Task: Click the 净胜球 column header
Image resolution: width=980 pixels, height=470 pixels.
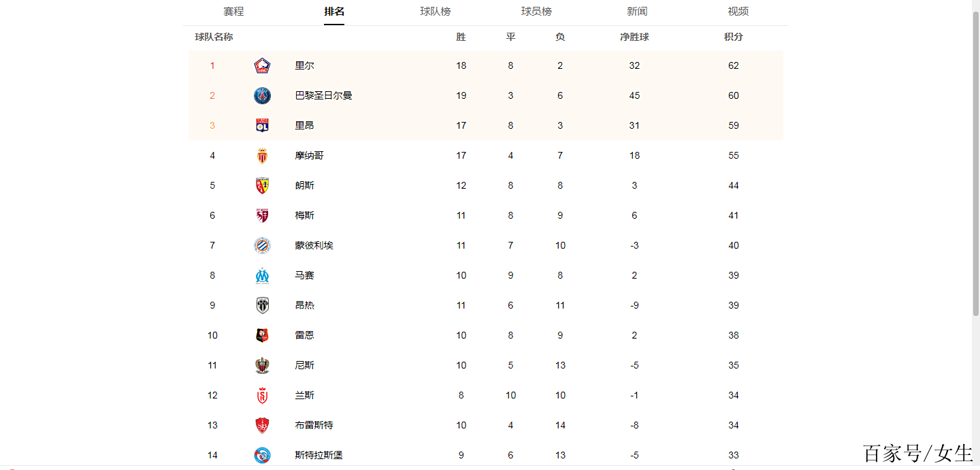Action: [634, 37]
